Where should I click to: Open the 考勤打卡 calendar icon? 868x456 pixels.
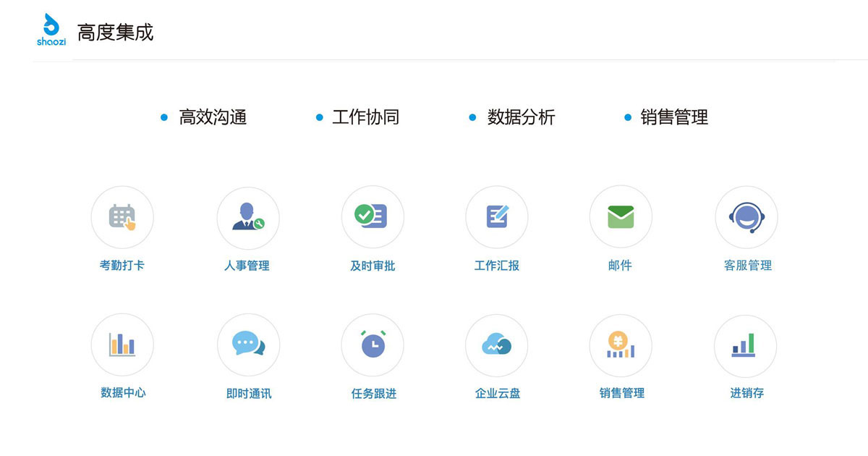coord(122,217)
